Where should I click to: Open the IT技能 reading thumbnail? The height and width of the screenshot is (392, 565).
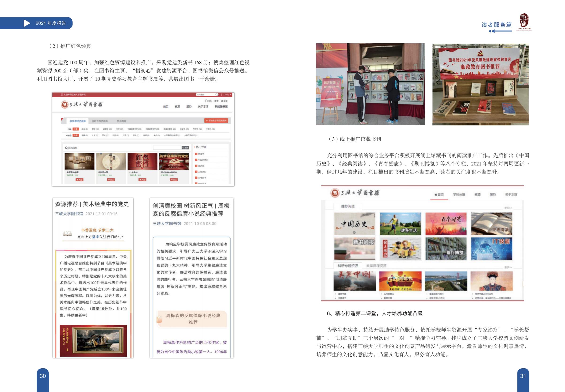491,248
